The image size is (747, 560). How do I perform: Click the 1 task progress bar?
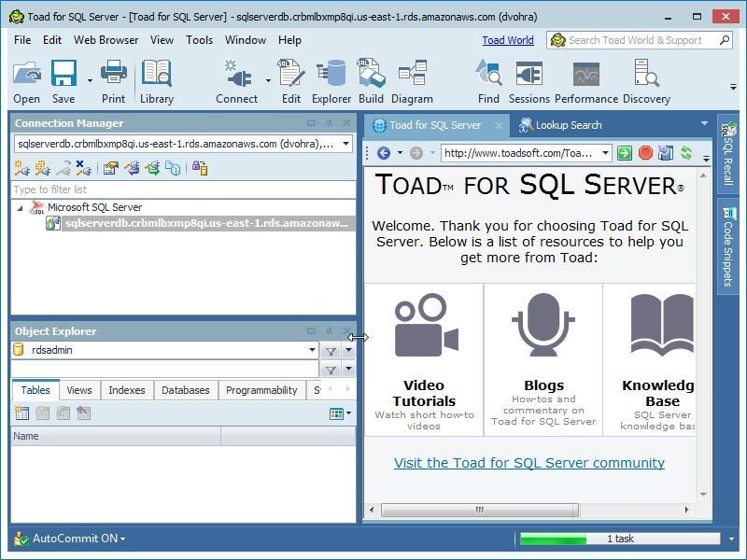coord(620,539)
